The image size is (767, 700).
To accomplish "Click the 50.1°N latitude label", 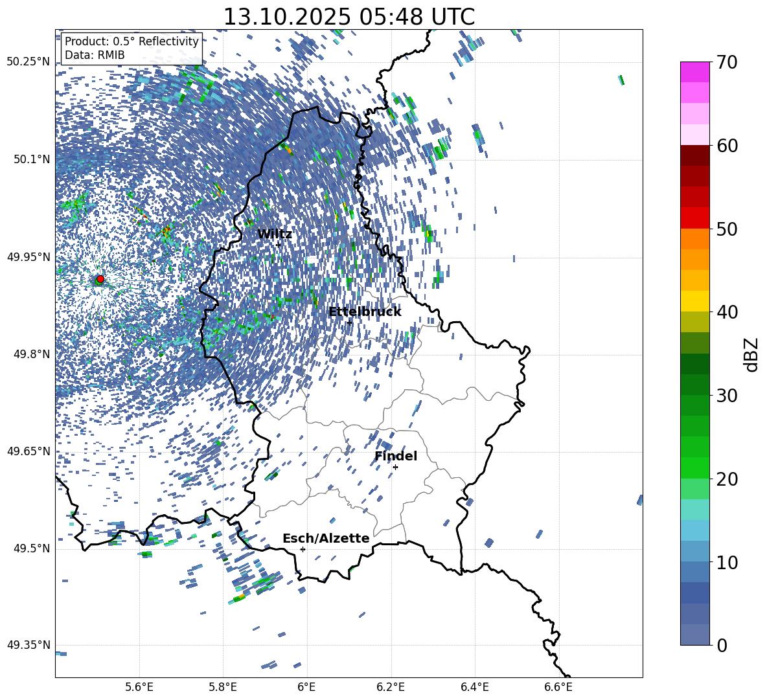I will click(x=32, y=159).
